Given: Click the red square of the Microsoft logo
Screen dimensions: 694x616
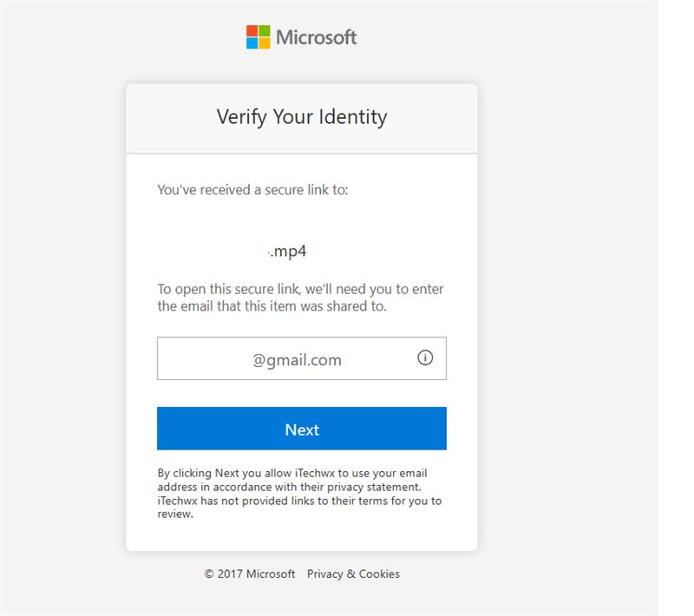Looking at the screenshot, I should click(x=252, y=31).
